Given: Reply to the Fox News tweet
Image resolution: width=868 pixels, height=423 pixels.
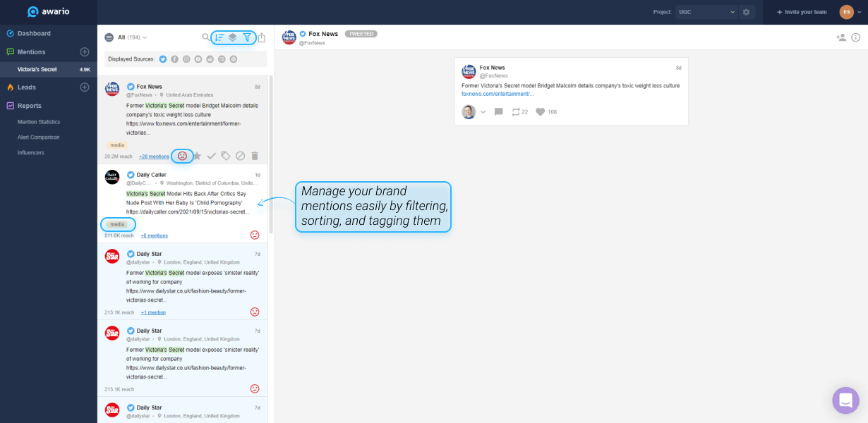Looking at the screenshot, I should click(x=499, y=112).
